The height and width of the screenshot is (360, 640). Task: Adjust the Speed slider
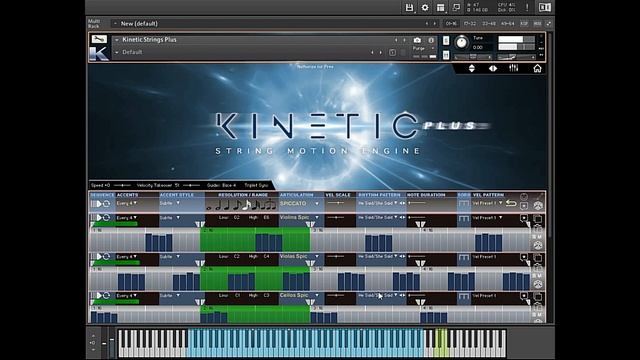tap(122, 185)
